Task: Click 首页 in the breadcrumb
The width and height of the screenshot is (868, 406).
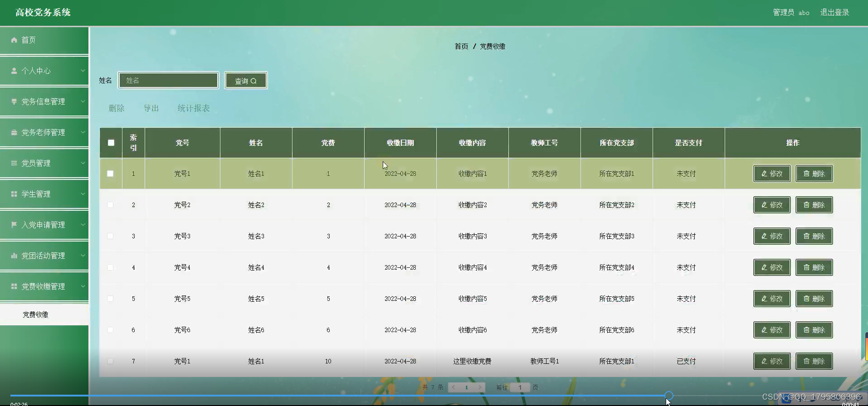Action: [461, 46]
